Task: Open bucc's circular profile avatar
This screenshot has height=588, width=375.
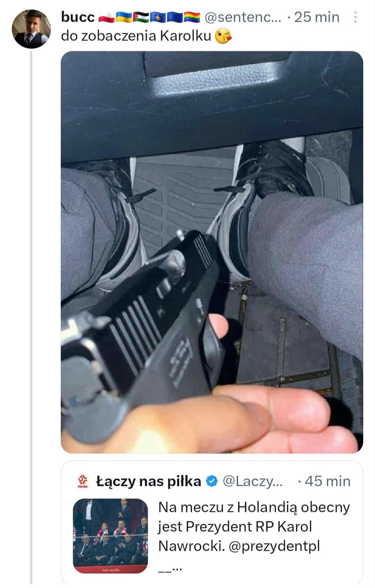Action: [31, 29]
